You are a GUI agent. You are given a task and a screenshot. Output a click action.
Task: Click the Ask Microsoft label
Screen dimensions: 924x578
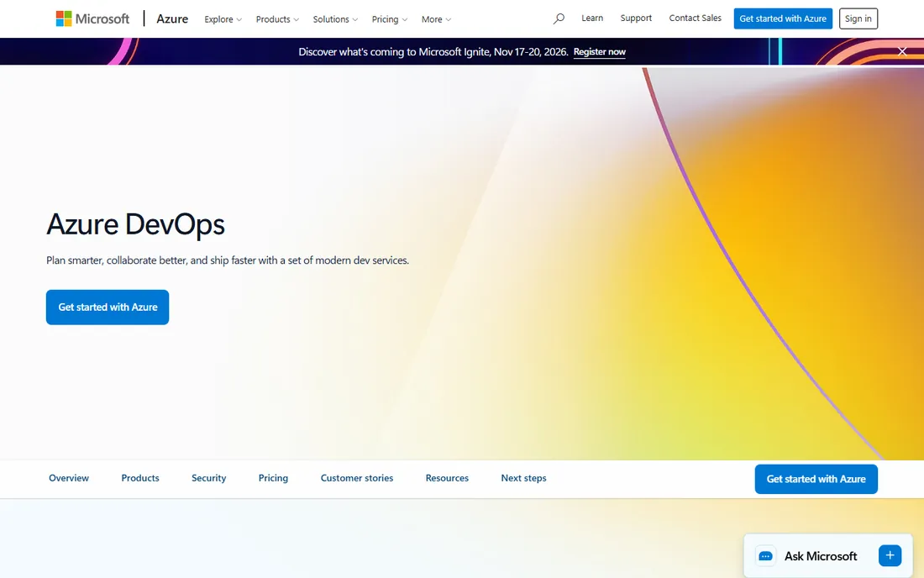click(821, 556)
